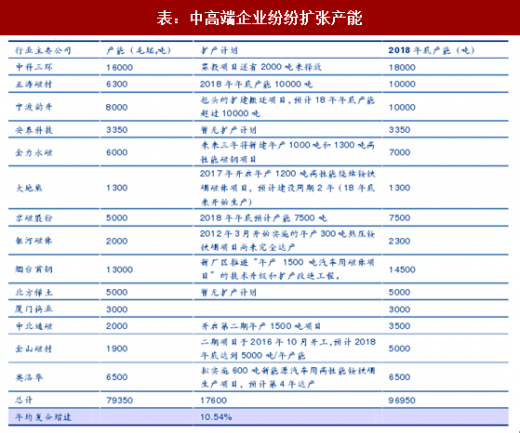Select the 3500 year-end capacity cell

pos(399,326)
